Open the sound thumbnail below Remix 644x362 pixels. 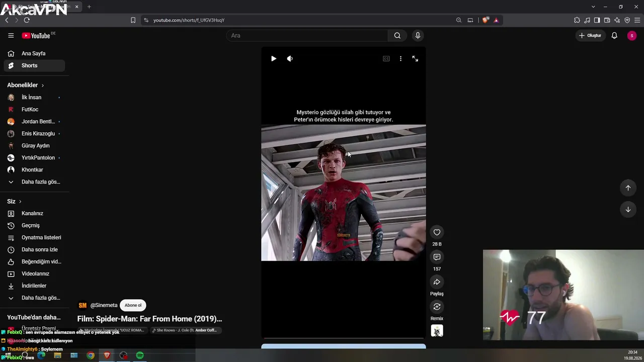[437, 331]
